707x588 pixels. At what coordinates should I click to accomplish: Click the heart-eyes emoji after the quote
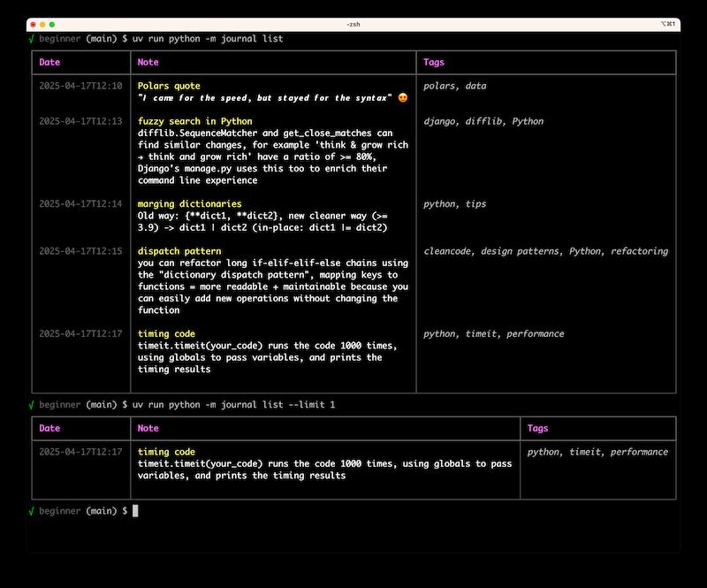403,97
